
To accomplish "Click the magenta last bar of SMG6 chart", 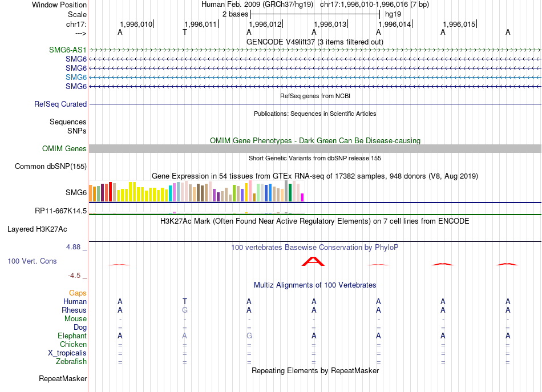I will pyautogui.click(x=302, y=197).
